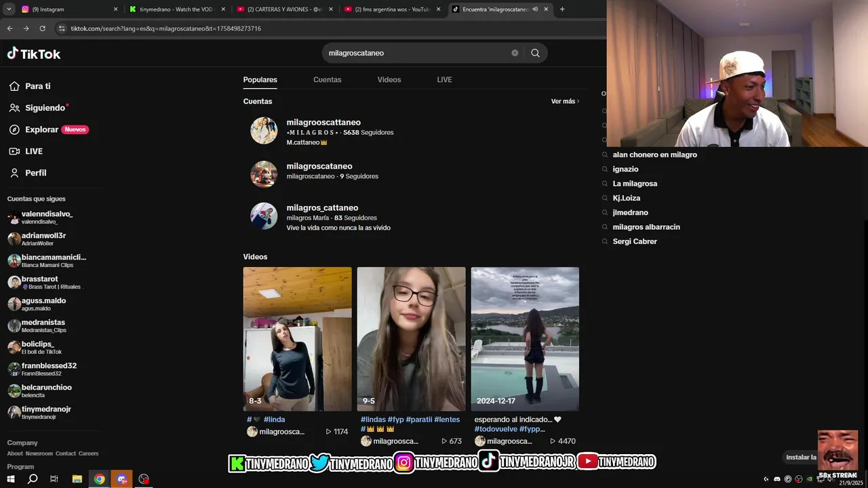Viewport: 868px width, 488px height.
Task: Play the video thumbnail dated 8-3
Action: (298, 339)
